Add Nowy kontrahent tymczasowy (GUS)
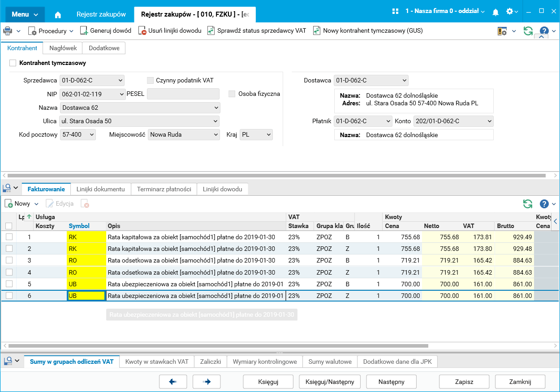 368,31
